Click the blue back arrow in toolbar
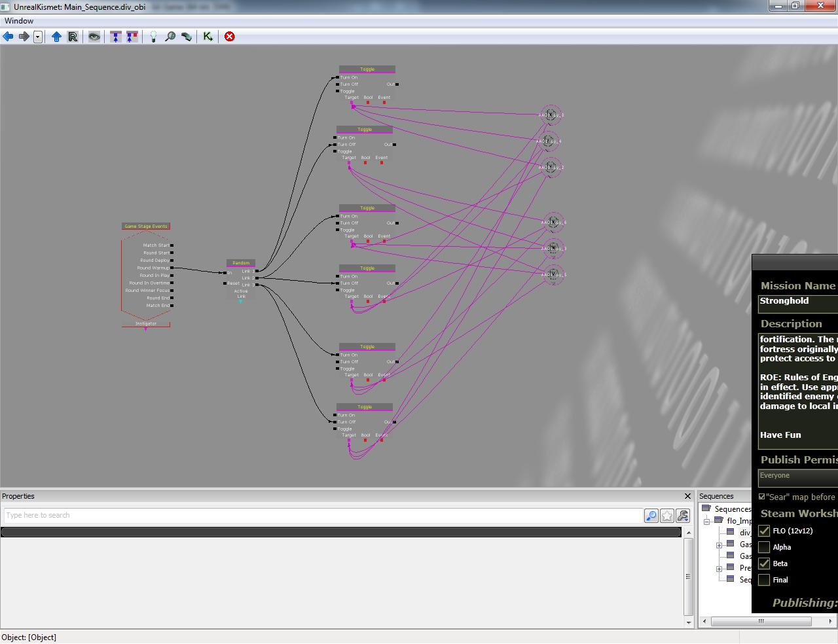The image size is (838, 644). coord(9,37)
